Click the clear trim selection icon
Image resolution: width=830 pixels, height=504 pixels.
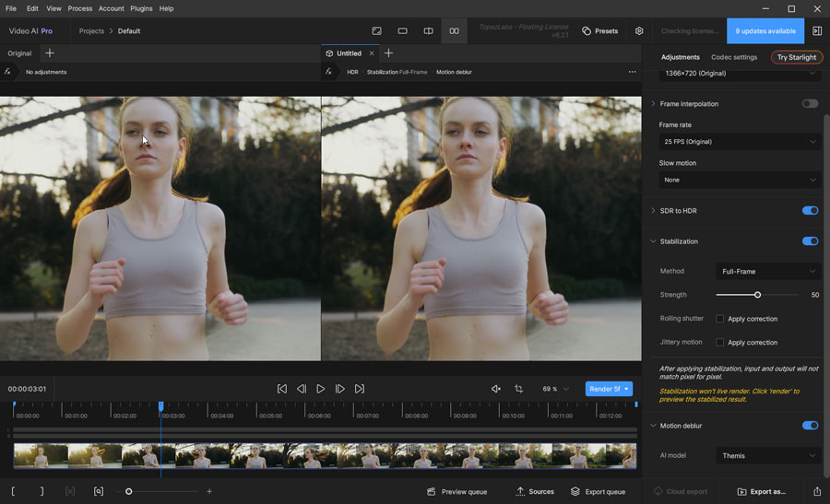70,491
